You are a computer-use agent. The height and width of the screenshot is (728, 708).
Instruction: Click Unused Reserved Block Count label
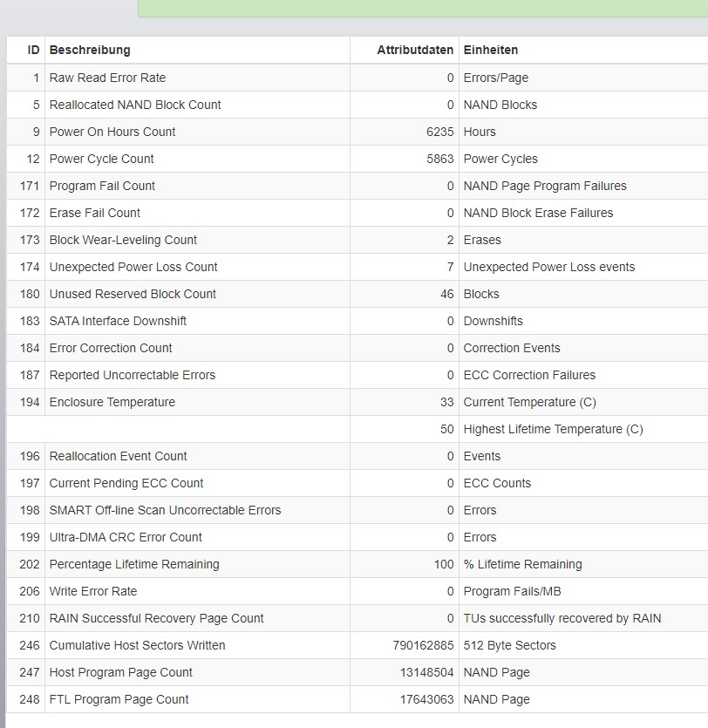pyautogui.click(x=133, y=294)
